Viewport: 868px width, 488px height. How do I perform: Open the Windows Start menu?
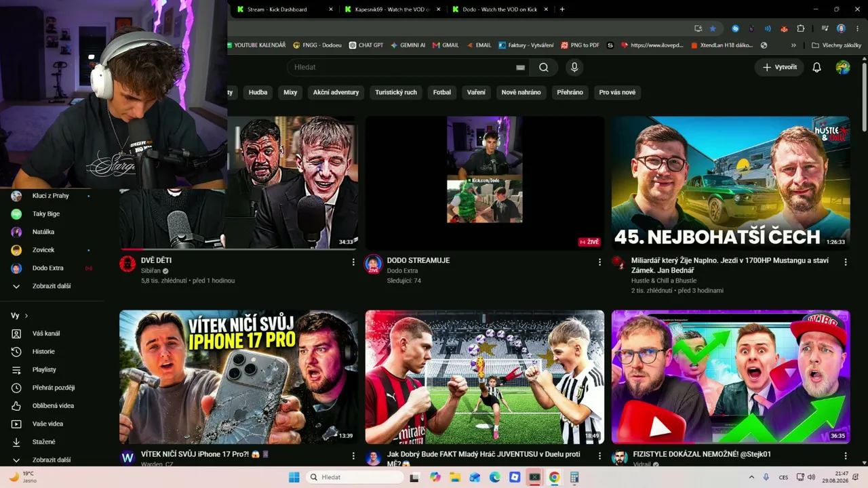click(x=294, y=477)
